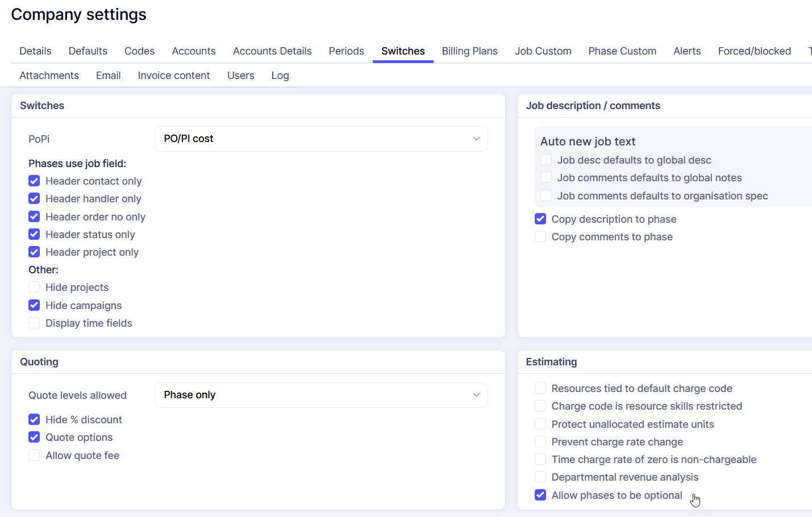Go to the Invoice content tab
This screenshot has height=517, width=812.
click(174, 76)
